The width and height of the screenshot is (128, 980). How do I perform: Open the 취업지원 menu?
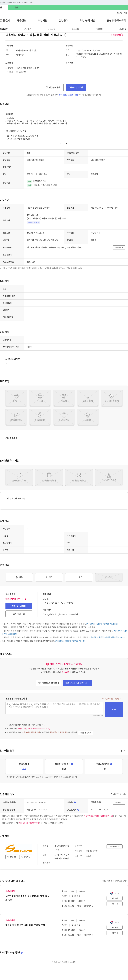[x=43, y=21]
